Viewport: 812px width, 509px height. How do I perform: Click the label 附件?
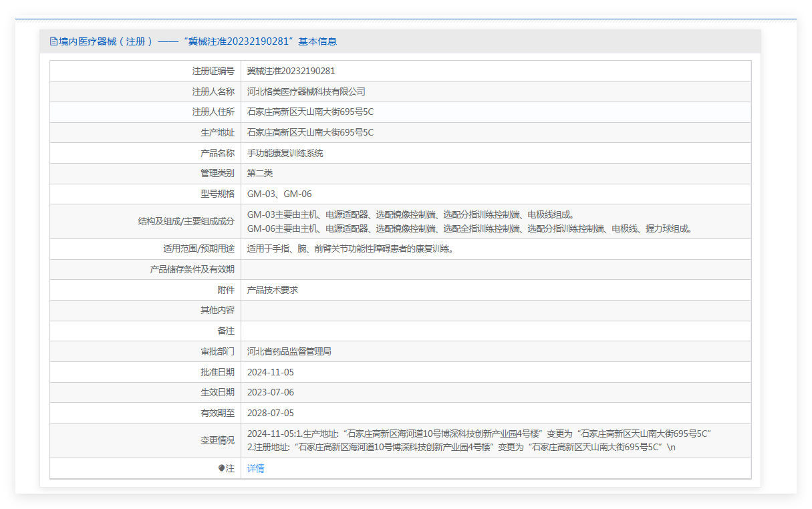click(x=226, y=291)
